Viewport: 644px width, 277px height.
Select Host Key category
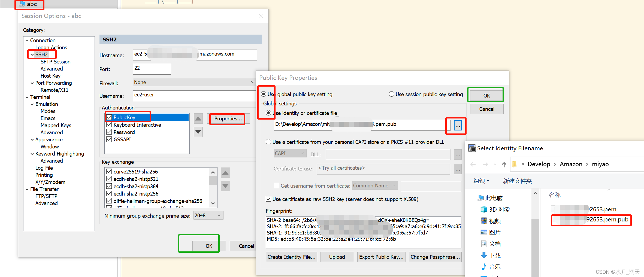[x=50, y=76]
